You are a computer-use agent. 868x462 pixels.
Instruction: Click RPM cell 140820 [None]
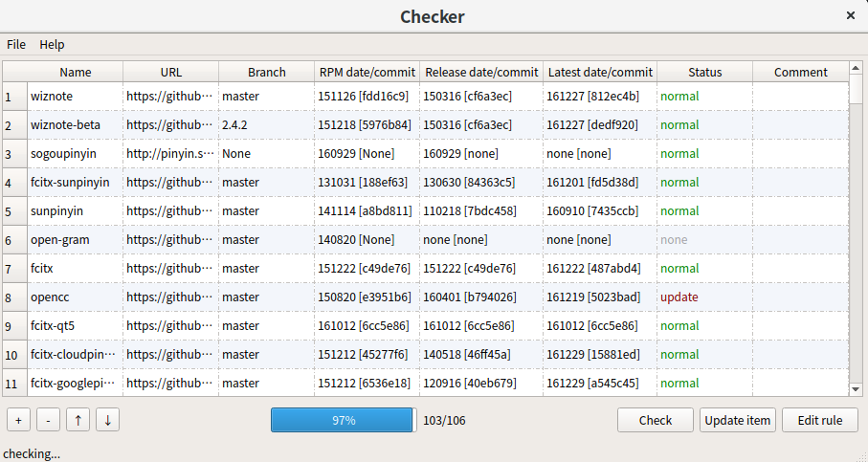(367, 239)
